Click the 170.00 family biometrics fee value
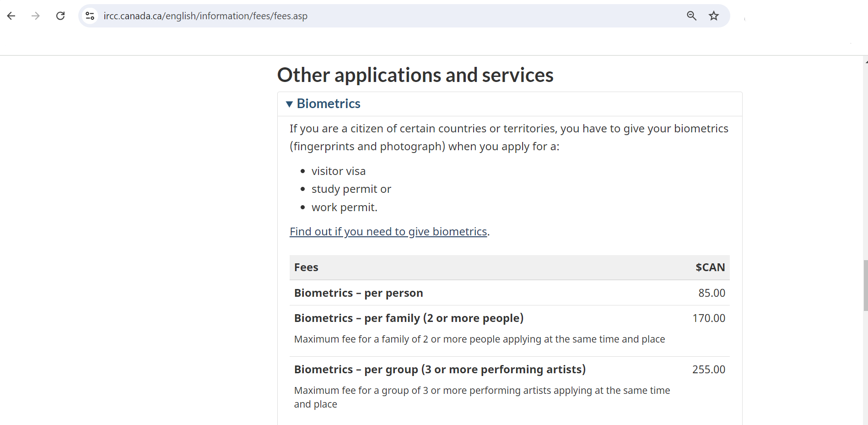 (x=709, y=318)
